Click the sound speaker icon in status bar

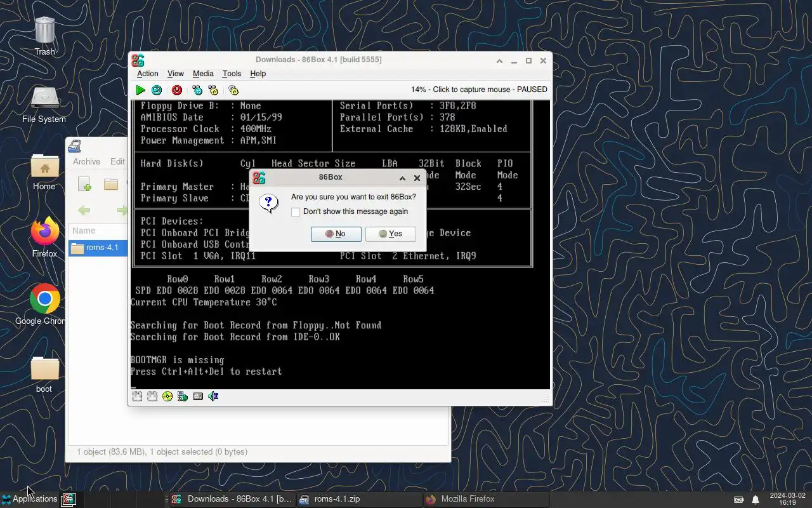coord(213,396)
